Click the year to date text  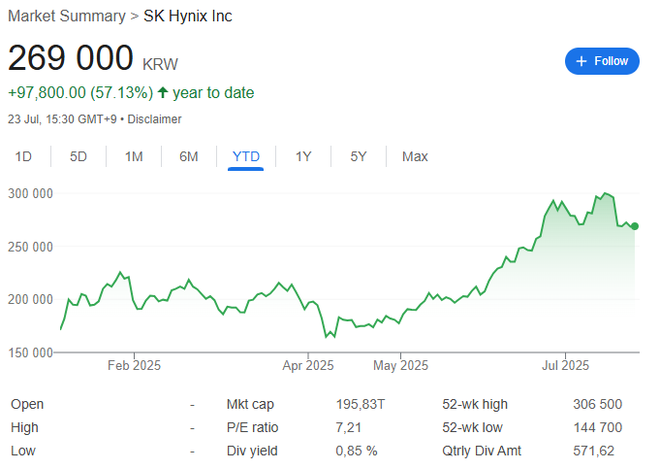tap(213, 93)
